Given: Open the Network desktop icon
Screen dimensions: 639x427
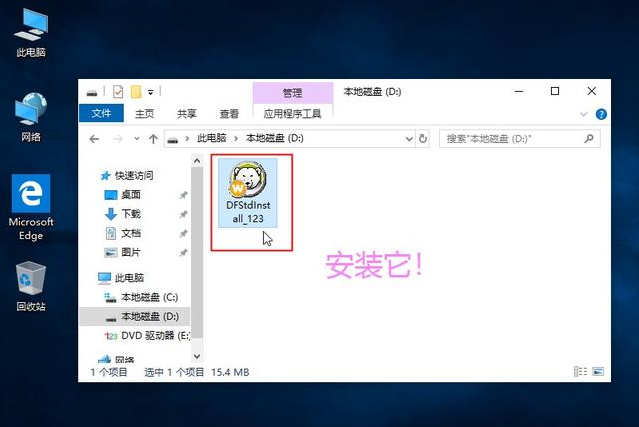Looking at the screenshot, I should pyautogui.click(x=31, y=117).
